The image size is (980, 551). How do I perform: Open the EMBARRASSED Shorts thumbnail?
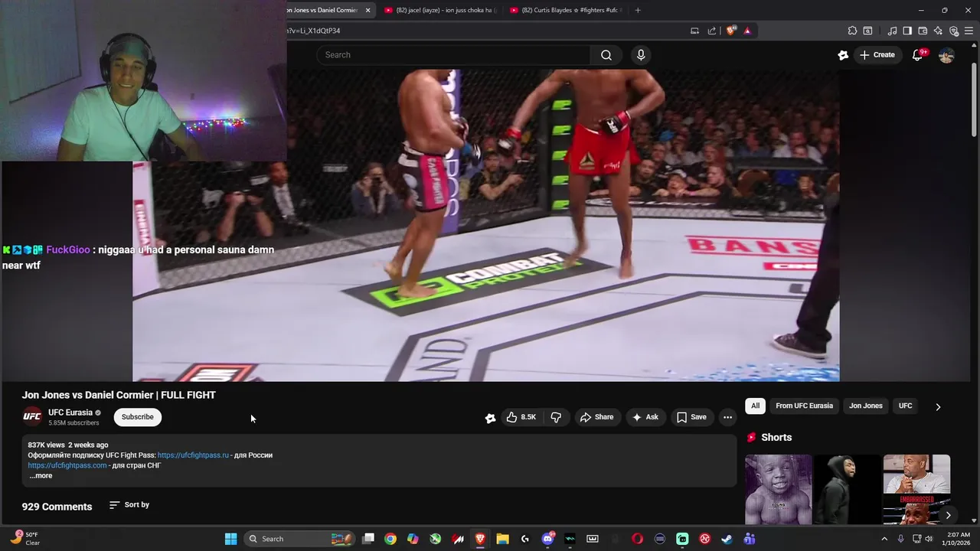coord(916,490)
